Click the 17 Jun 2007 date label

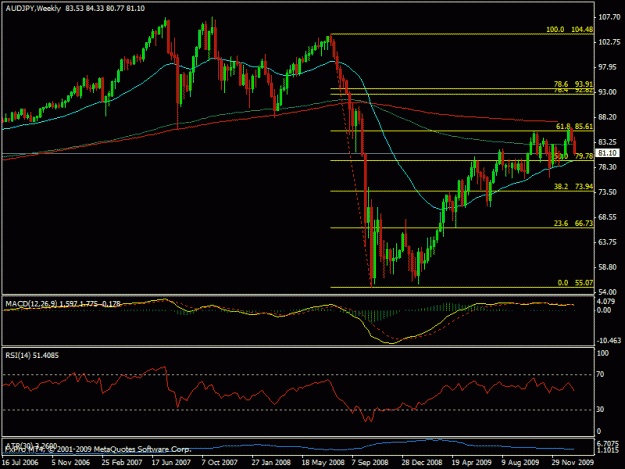point(171,462)
